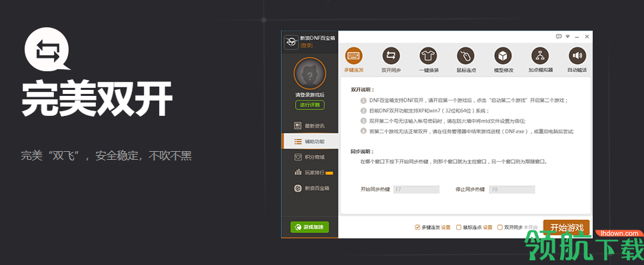Open the 双开同步 sync arrows icon

(391, 55)
